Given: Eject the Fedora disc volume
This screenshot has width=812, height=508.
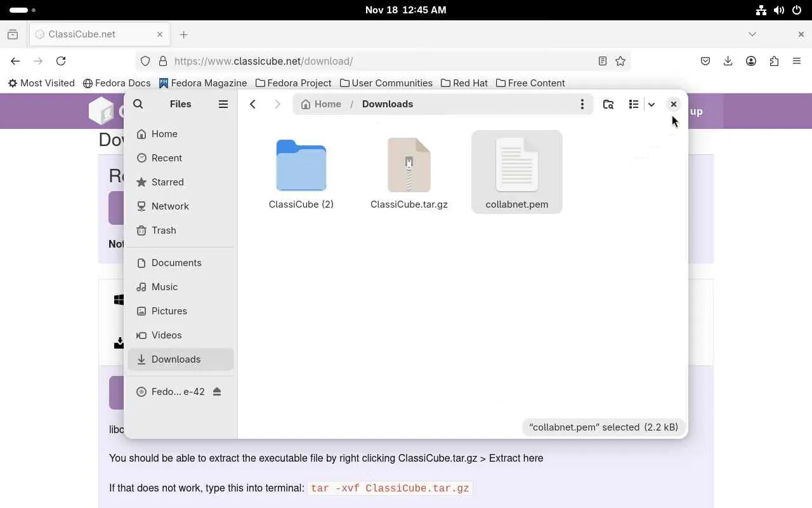Looking at the screenshot, I should pos(217,392).
